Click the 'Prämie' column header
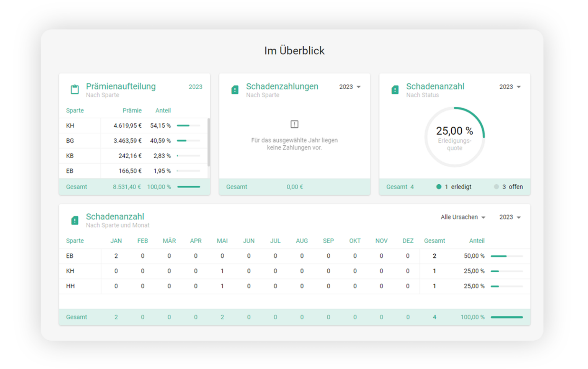 [x=132, y=111]
